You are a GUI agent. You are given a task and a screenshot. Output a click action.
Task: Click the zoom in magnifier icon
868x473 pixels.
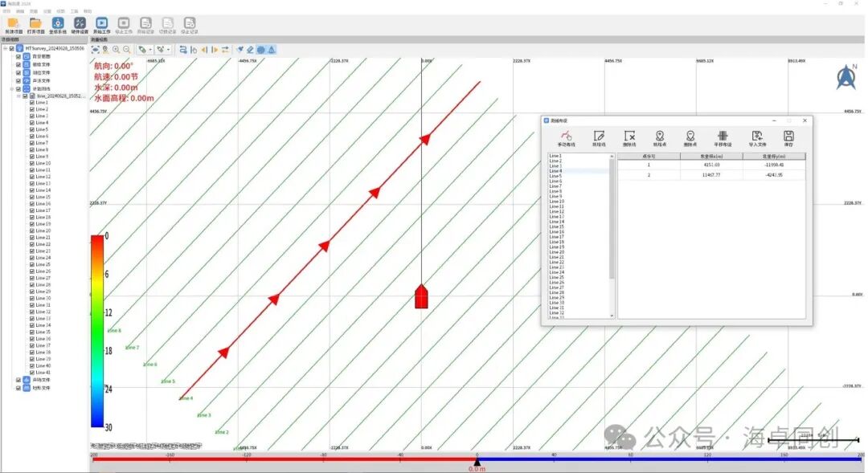tap(116, 50)
